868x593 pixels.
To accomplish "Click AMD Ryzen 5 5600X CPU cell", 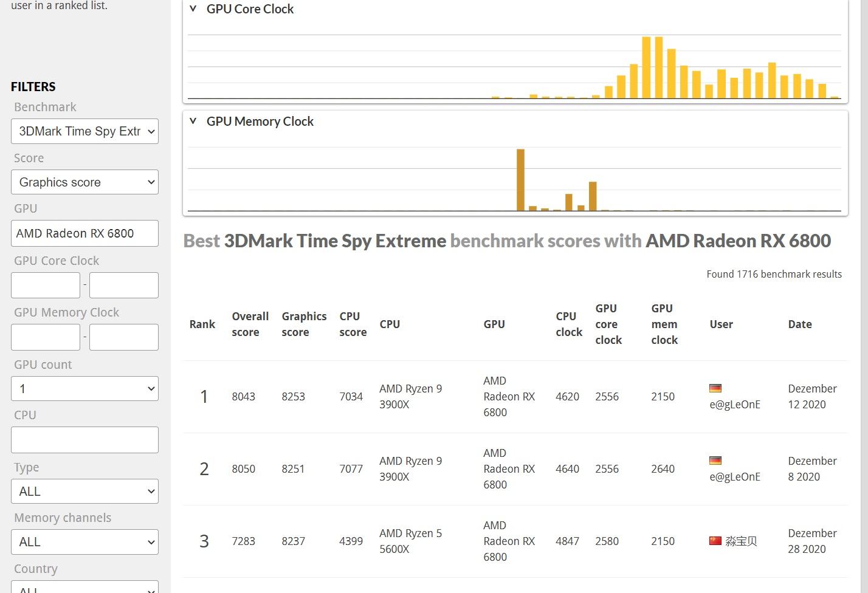I will (410, 541).
